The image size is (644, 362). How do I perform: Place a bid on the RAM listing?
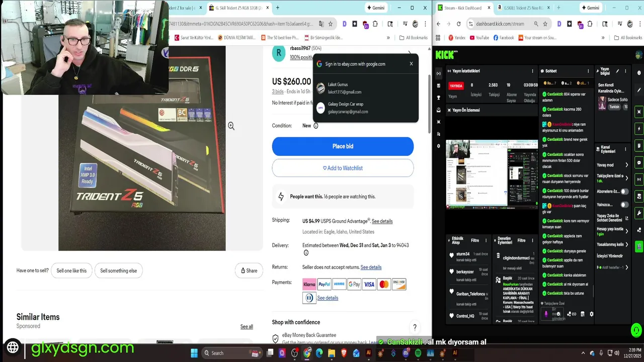pyautogui.click(x=343, y=146)
